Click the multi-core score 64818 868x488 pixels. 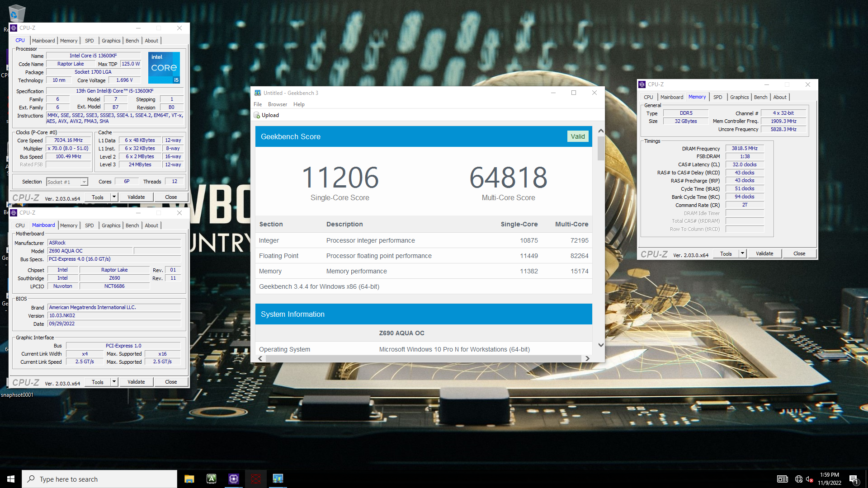(508, 178)
